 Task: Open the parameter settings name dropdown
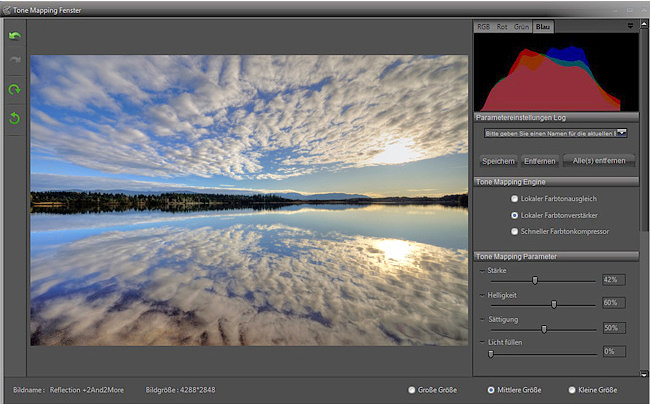621,131
